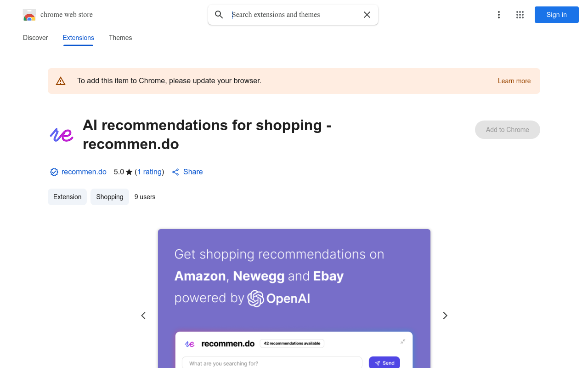The height and width of the screenshot is (368, 588).
Task: Click the recommen.do extension logo
Action: [61, 135]
